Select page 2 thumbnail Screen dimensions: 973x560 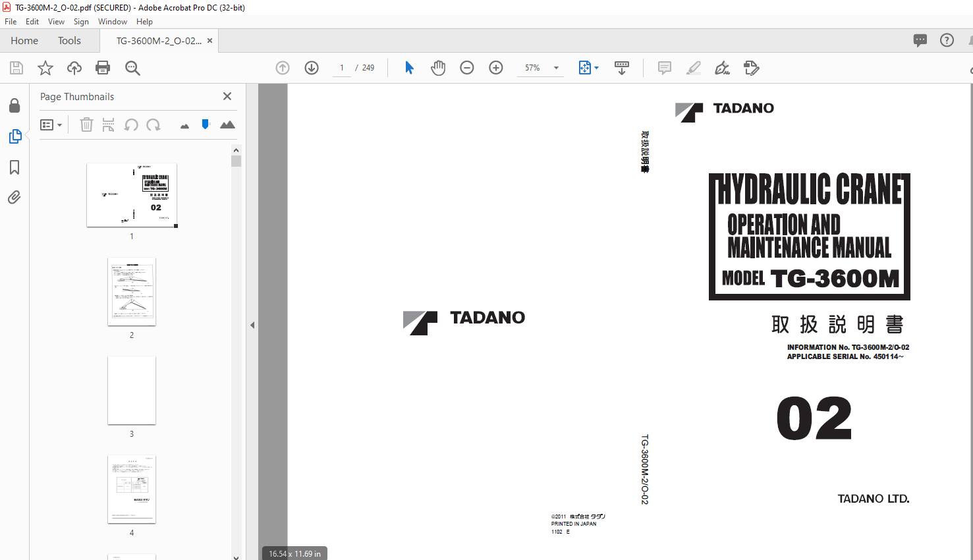132,292
